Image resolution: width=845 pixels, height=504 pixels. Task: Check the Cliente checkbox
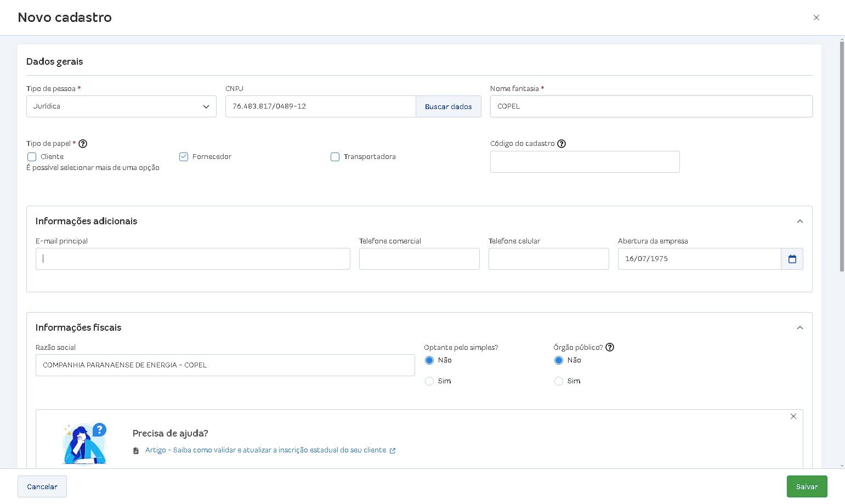[32, 157]
